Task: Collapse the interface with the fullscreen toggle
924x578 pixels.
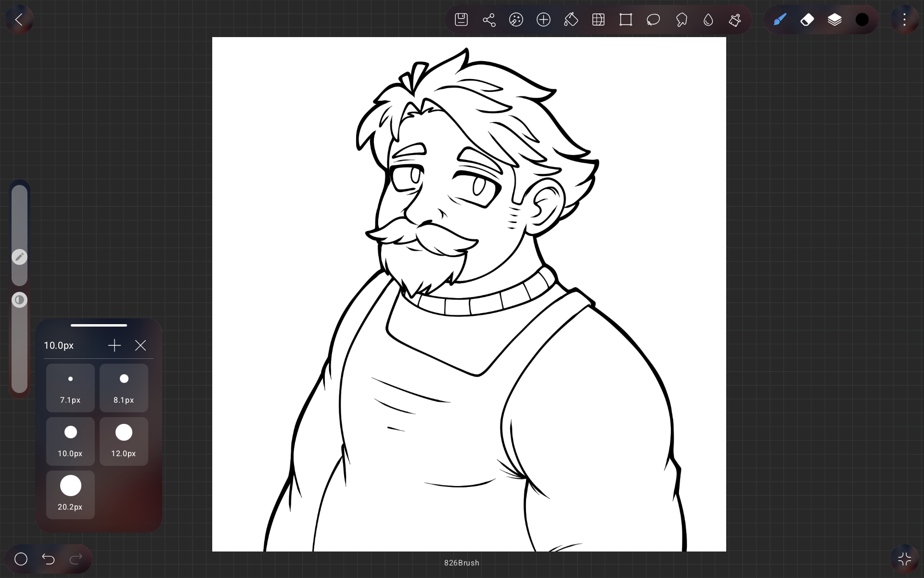Action: click(904, 559)
